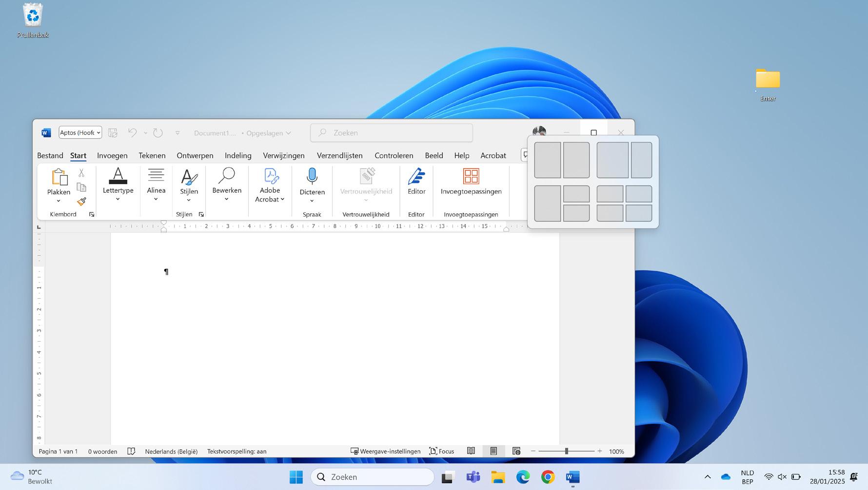Click Pagina 1 van 1 indicator
Screen dimensions: 868x490
coord(58,451)
